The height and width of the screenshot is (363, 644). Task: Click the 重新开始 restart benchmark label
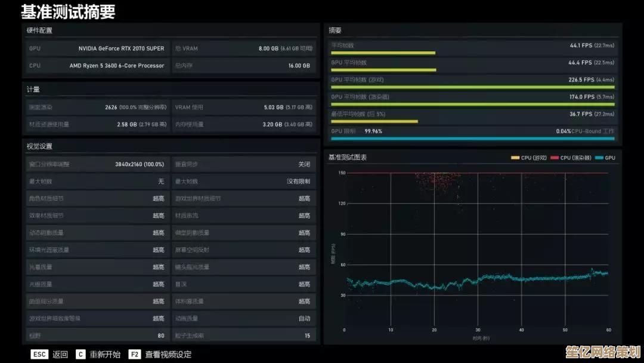(105, 354)
